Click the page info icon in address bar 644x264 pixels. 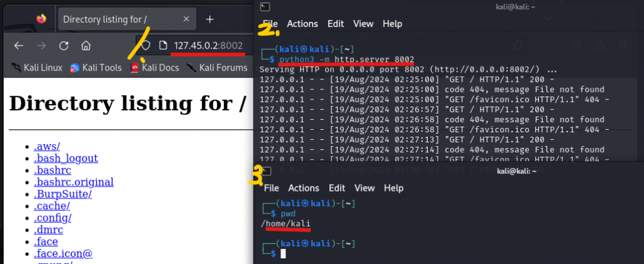pyautogui.click(x=163, y=45)
